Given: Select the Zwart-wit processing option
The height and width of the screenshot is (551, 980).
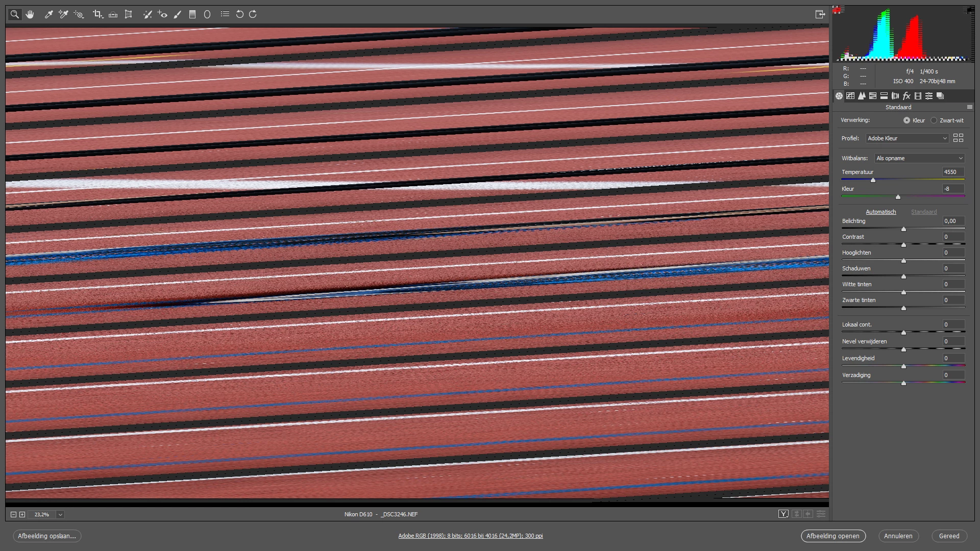Looking at the screenshot, I should point(934,120).
